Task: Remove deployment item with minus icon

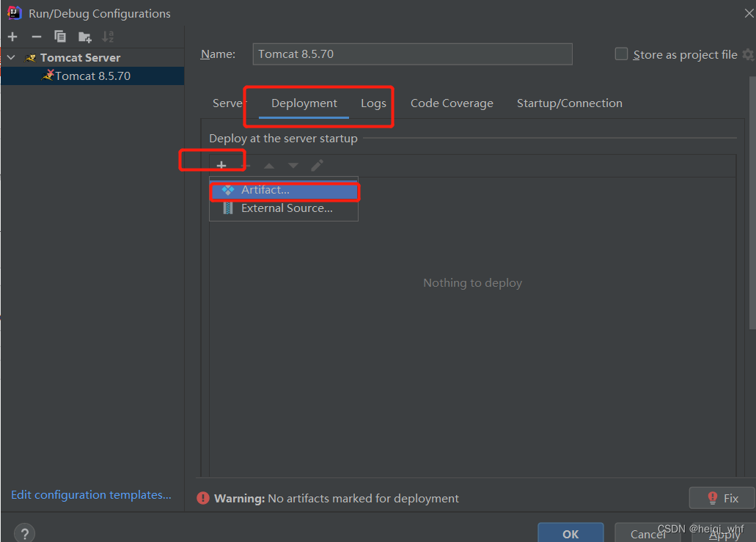Action: pyautogui.click(x=246, y=166)
